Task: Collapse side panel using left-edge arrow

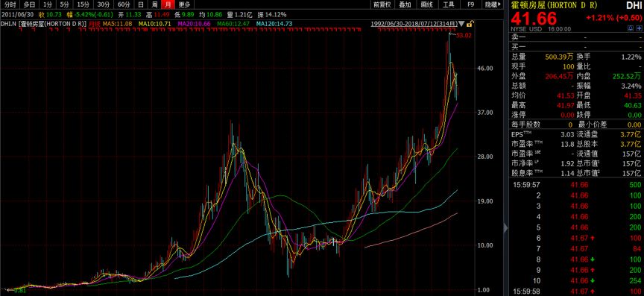Action: click(x=506, y=227)
